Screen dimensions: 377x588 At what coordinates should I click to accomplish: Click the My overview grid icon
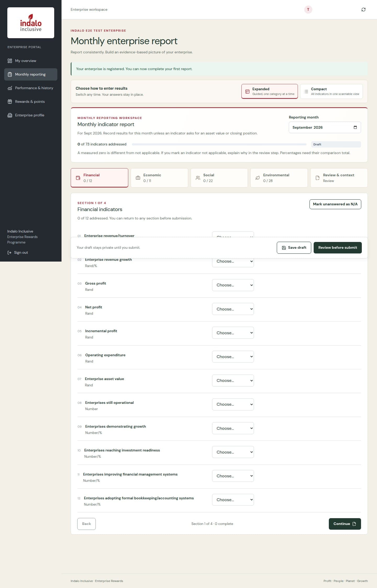coord(10,61)
